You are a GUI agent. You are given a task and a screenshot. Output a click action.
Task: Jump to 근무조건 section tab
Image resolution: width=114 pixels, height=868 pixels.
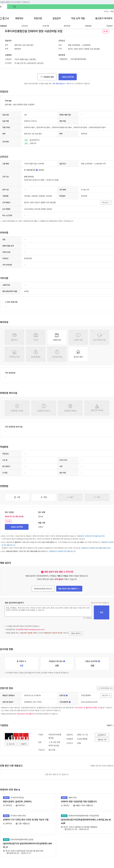tap(24, 26)
